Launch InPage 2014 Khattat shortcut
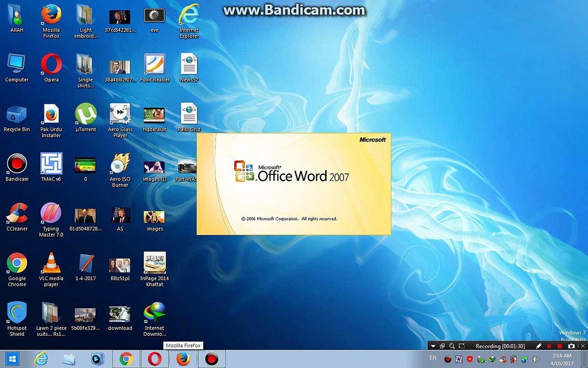The height and width of the screenshot is (368, 588). (x=155, y=269)
